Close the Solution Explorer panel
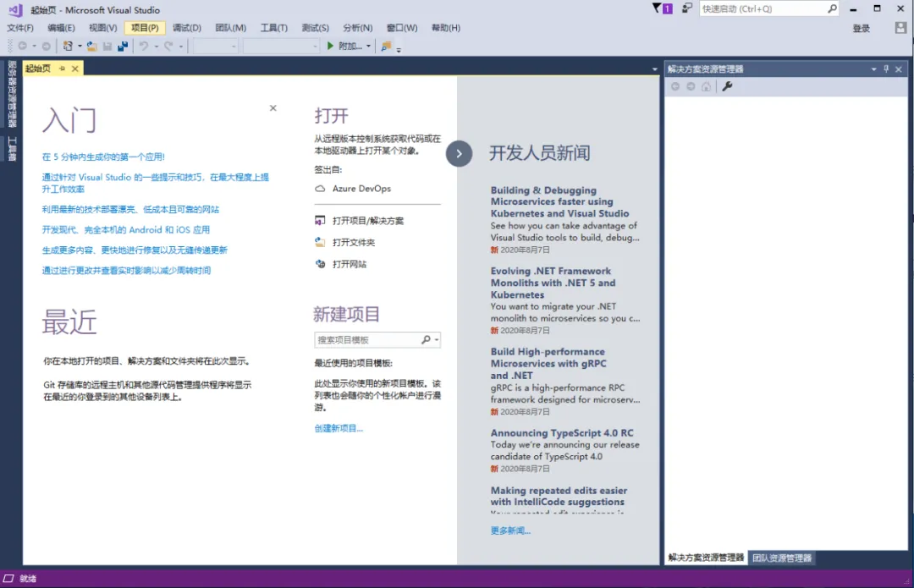The width and height of the screenshot is (914, 588). [x=899, y=69]
